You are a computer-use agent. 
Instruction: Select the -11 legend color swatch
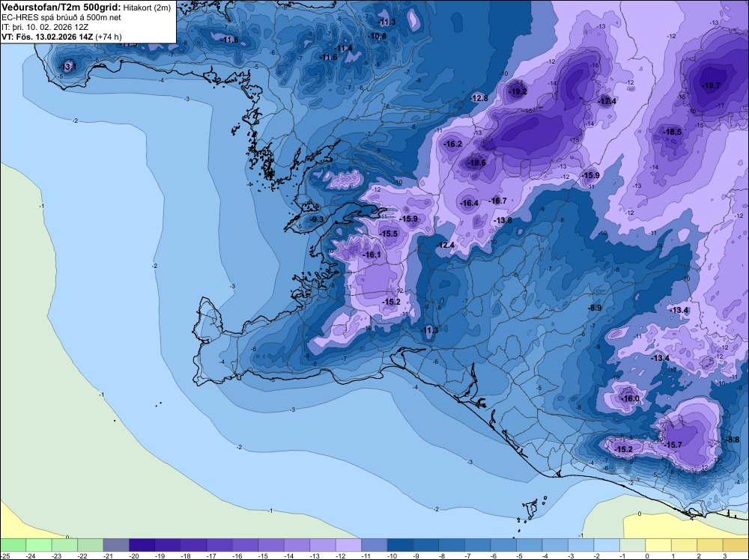(x=374, y=545)
